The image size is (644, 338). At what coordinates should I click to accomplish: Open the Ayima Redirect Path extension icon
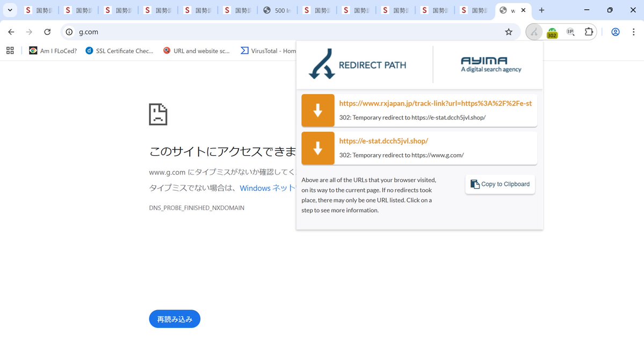[533, 32]
